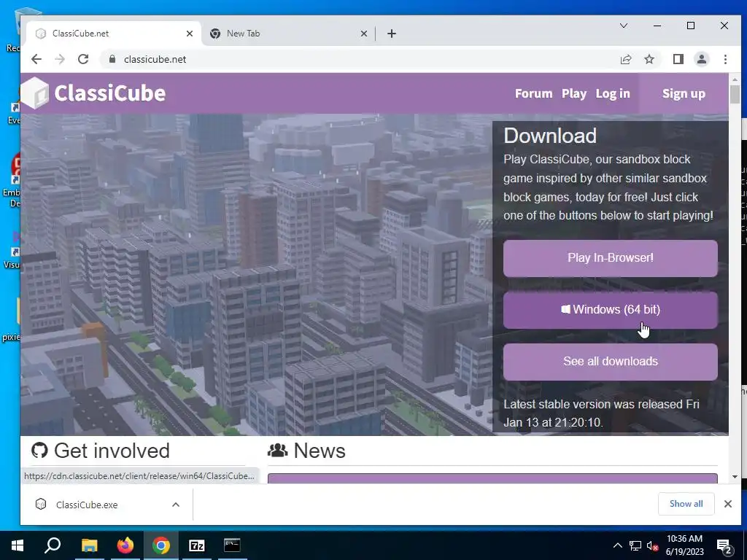Click the people icon beside News
Screen dimensions: 747x560
coord(278,450)
